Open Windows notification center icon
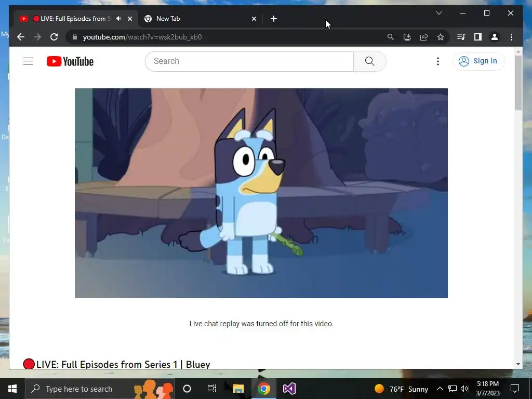 (515, 389)
